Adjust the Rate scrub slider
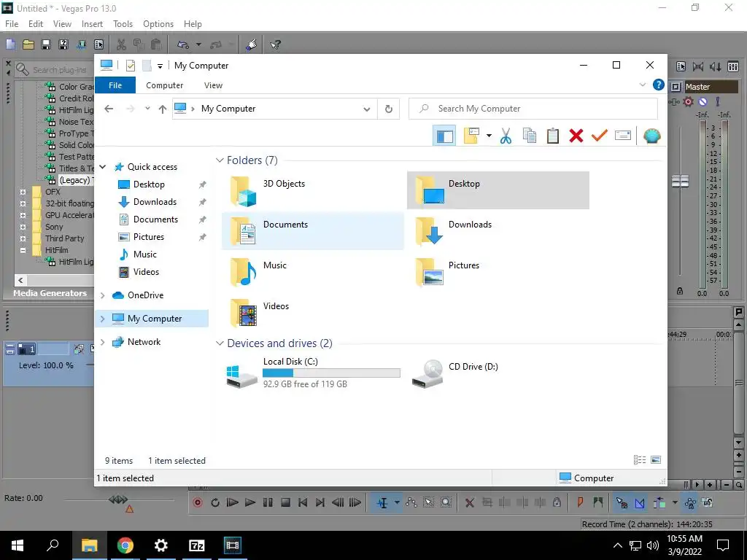 tap(118, 499)
